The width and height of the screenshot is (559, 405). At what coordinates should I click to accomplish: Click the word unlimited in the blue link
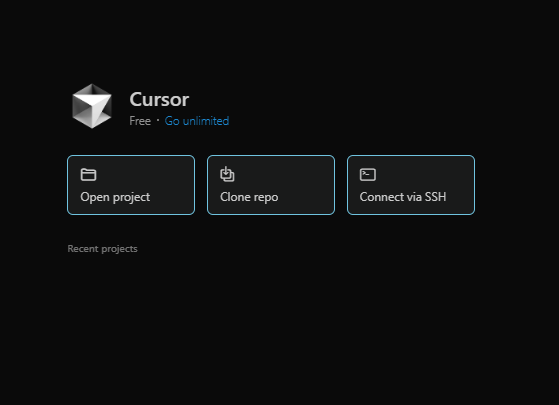click(206, 121)
